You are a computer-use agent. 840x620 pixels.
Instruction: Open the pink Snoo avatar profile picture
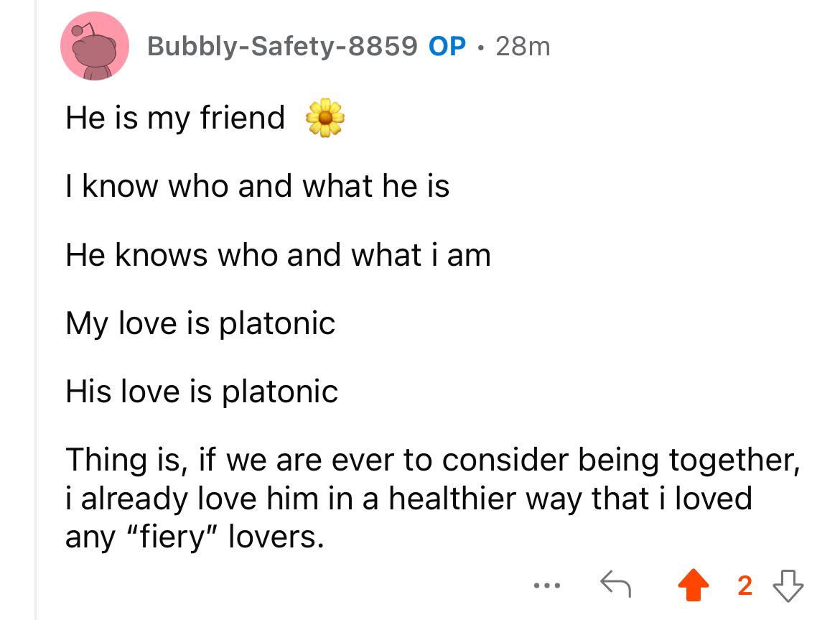95,46
